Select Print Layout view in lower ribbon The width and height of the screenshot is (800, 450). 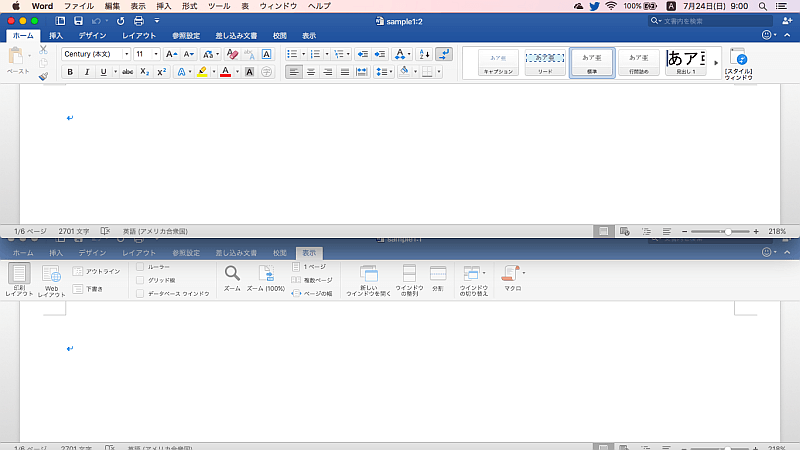point(19,280)
